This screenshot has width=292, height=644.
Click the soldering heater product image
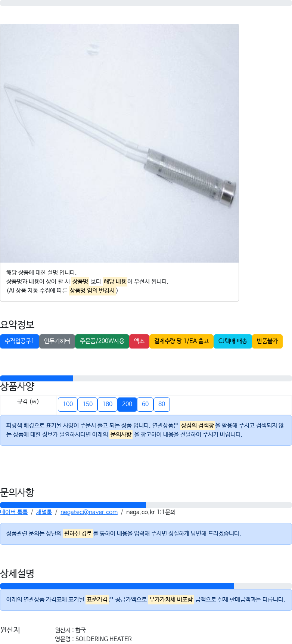tap(119, 143)
